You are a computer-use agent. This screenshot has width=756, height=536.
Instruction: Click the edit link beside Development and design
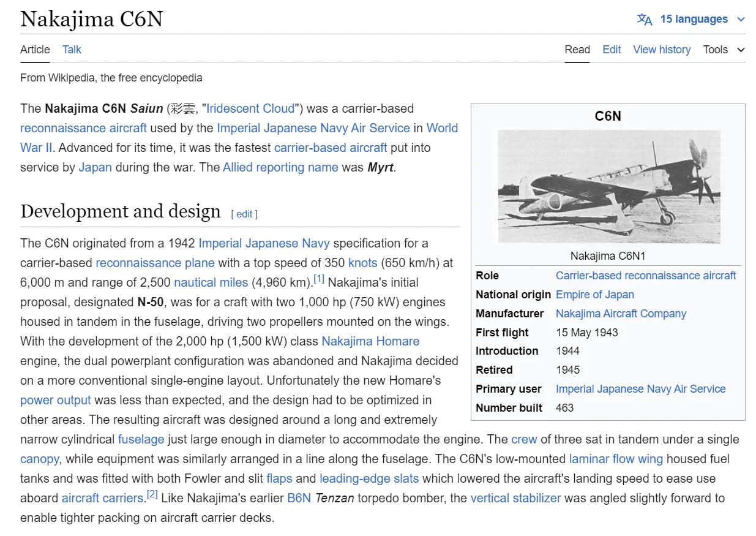pyautogui.click(x=244, y=214)
